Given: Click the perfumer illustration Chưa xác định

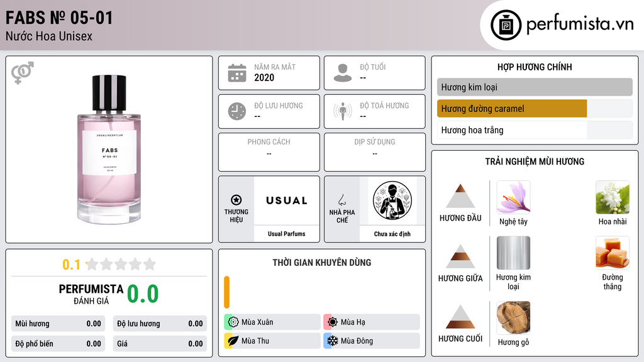Looking at the screenshot, I should coord(392,200).
